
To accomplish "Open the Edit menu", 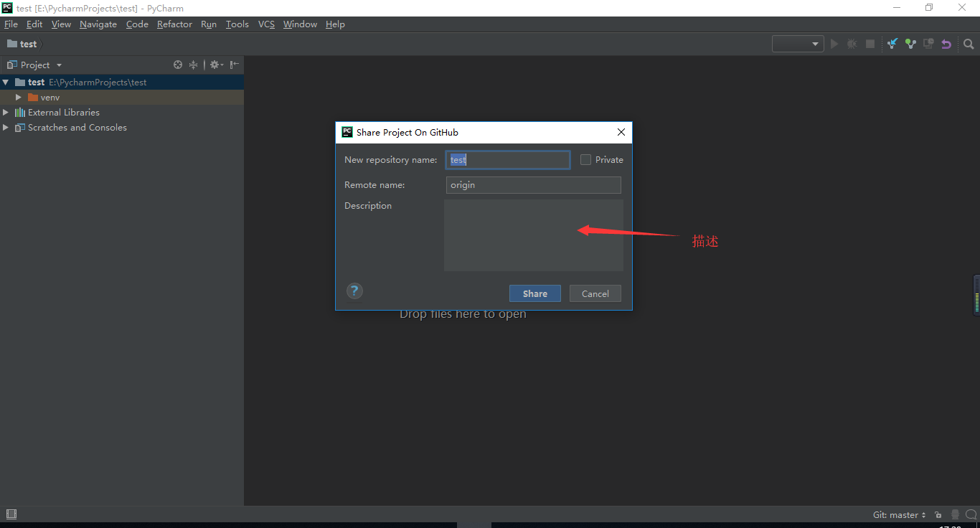I will (x=34, y=24).
